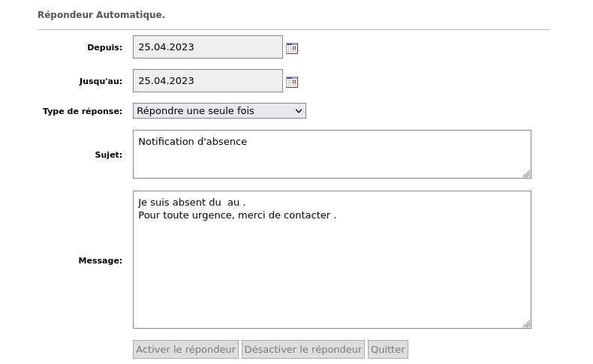This screenshot has width=593, height=364.
Task: Click the line 'Je suis absent du au'
Action: coord(191,203)
